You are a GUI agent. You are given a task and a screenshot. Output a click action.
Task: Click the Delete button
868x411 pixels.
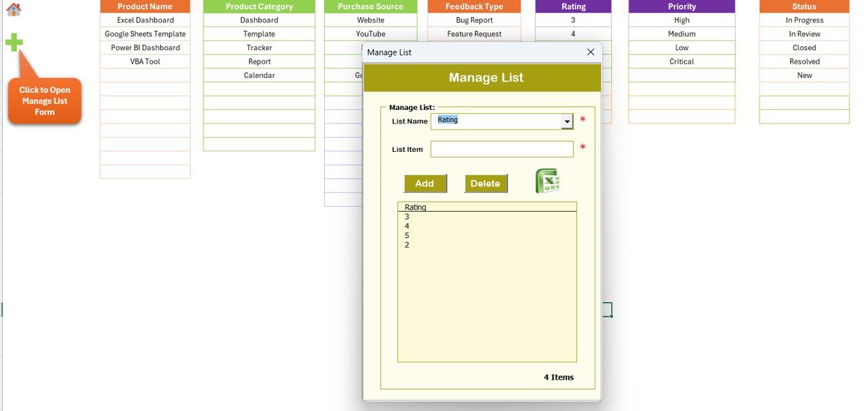486,183
